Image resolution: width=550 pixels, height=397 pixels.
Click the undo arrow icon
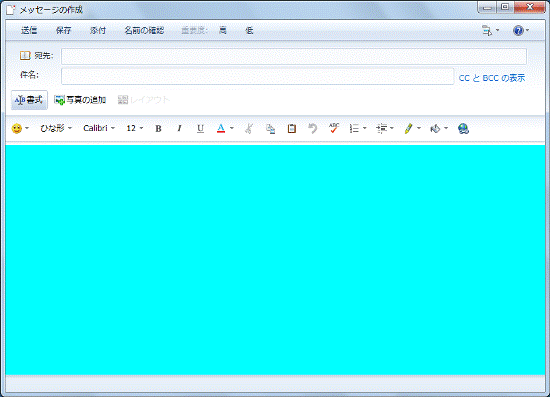coord(312,129)
